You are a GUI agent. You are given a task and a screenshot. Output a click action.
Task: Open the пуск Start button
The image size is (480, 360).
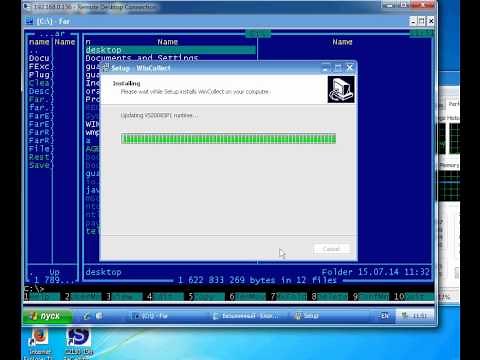click(47, 316)
